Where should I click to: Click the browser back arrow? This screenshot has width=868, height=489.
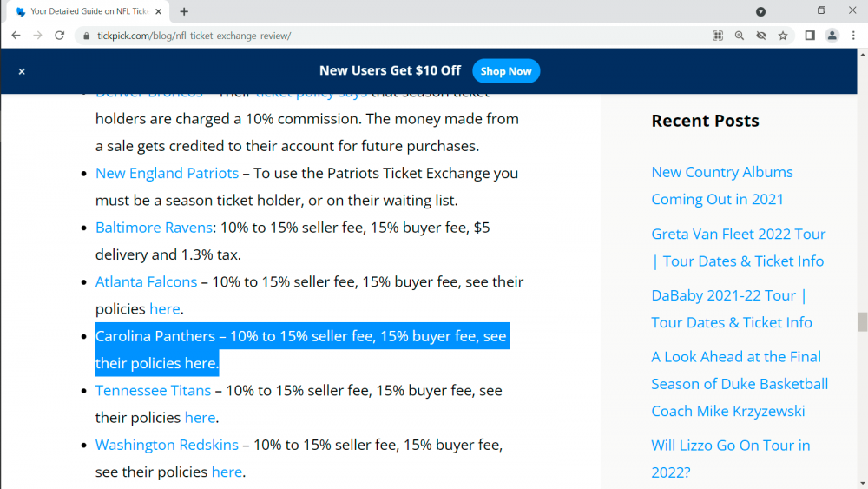point(16,36)
